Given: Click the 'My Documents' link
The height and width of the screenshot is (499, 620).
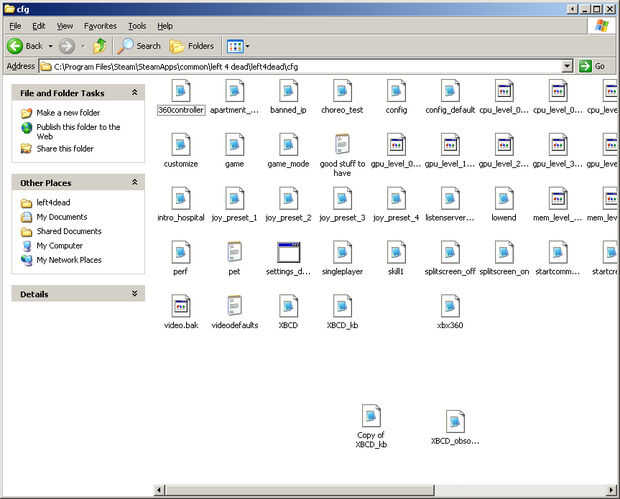Looking at the screenshot, I should [61, 217].
